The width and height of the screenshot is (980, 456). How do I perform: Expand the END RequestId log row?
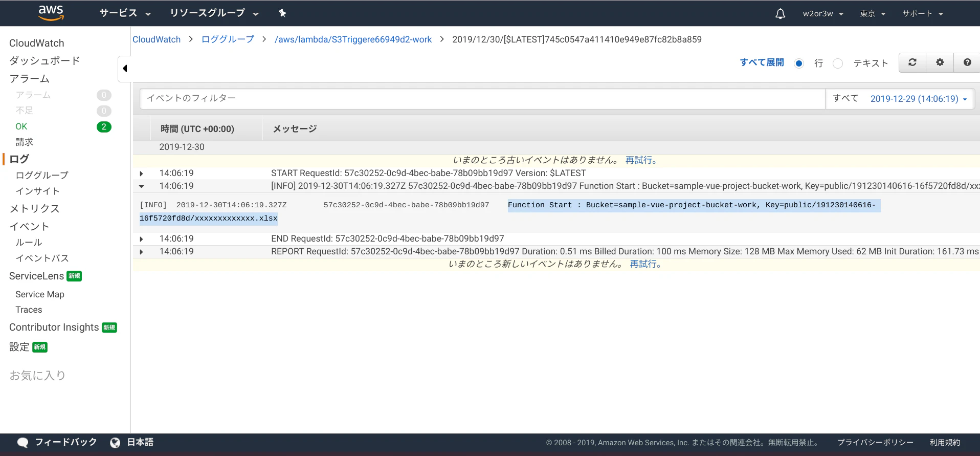(x=142, y=239)
